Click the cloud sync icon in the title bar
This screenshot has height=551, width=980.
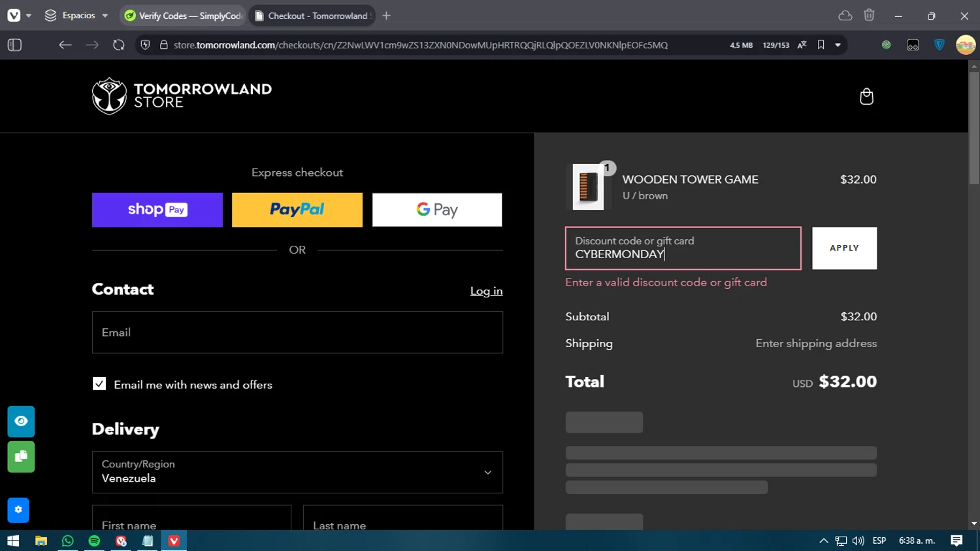[845, 16]
